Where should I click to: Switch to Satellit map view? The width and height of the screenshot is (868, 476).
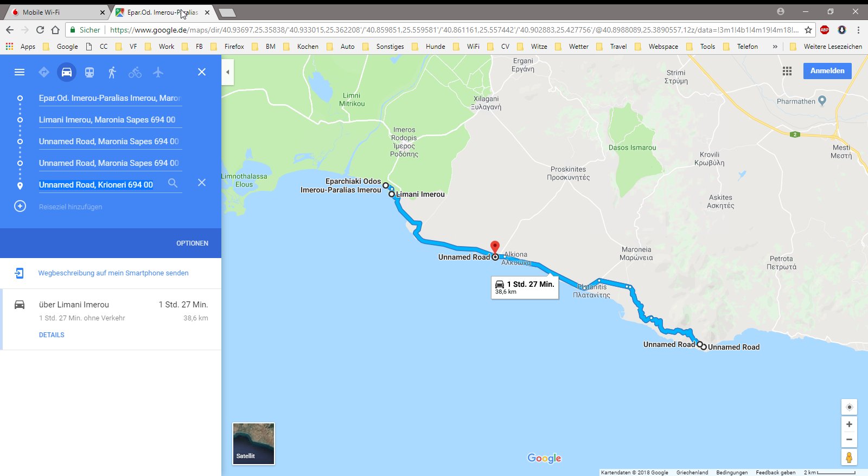(253, 443)
